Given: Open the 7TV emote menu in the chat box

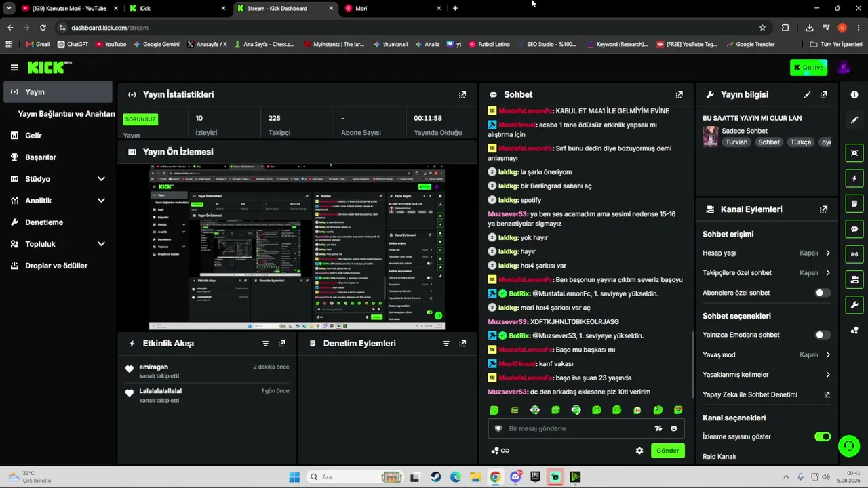Looking at the screenshot, I should pos(658,428).
